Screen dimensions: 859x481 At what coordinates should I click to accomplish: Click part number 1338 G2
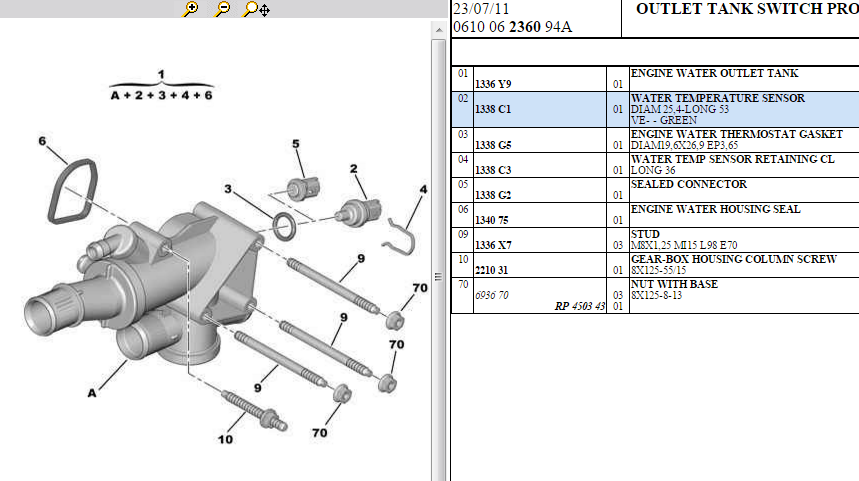[x=493, y=196]
